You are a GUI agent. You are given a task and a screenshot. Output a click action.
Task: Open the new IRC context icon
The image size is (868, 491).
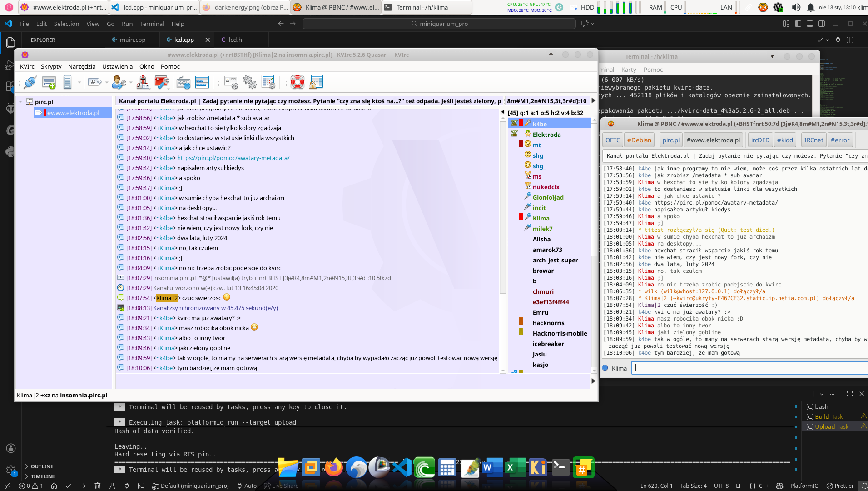(49, 82)
